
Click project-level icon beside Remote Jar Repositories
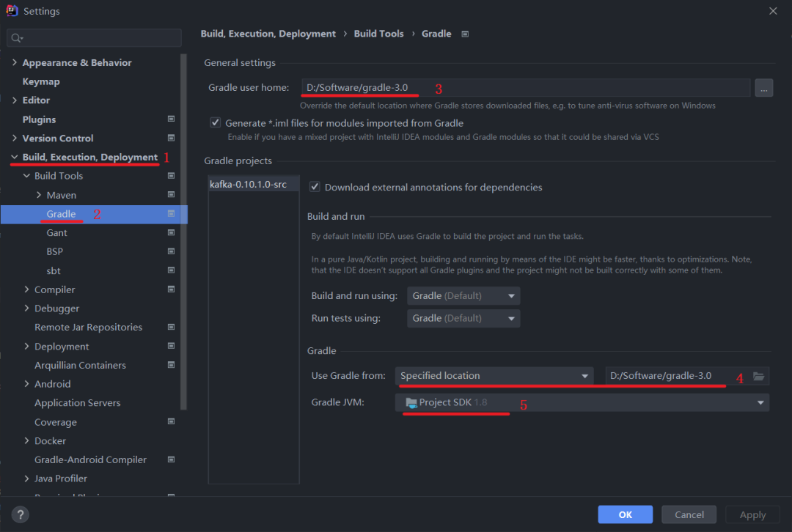[x=171, y=327]
